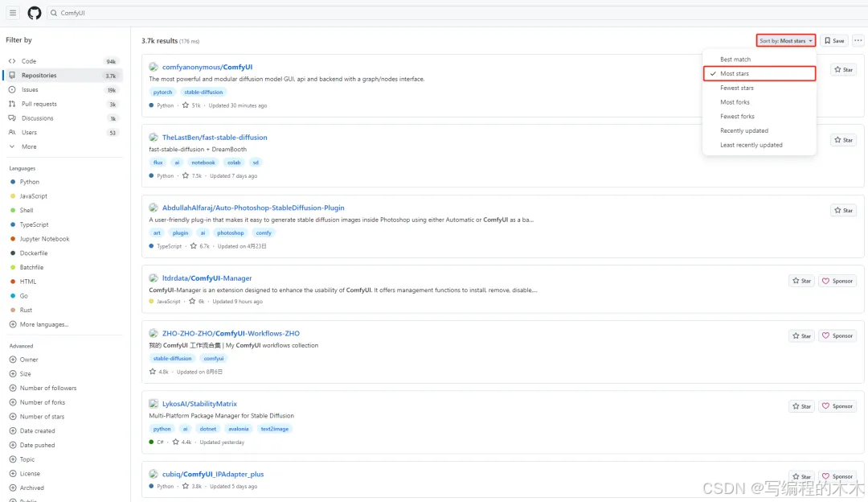Choose Least recently updated sort option
This screenshot has height=502, width=868.
tap(759, 145)
